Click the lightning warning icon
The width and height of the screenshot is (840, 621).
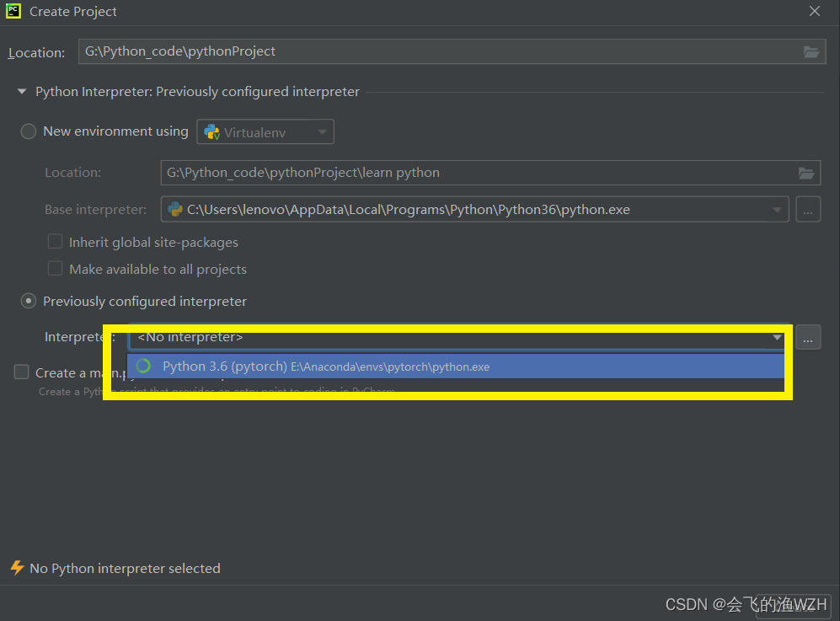pos(17,568)
